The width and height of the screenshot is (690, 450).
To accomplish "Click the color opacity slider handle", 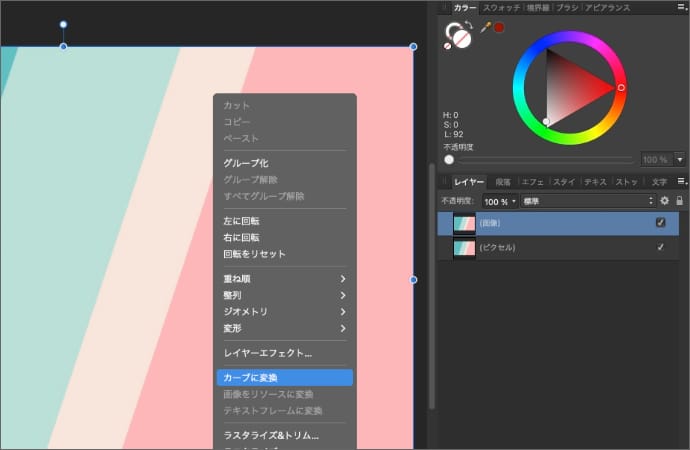I will (449, 159).
